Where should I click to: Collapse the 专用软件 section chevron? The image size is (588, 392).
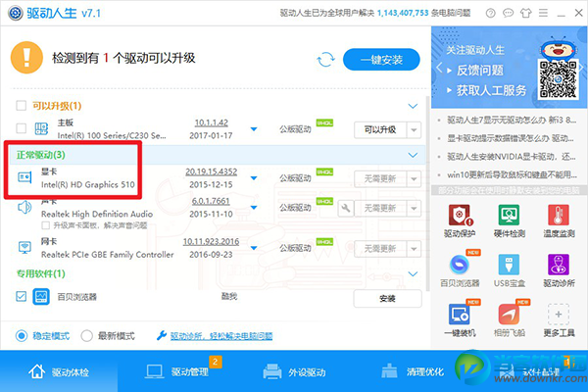coord(413,273)
